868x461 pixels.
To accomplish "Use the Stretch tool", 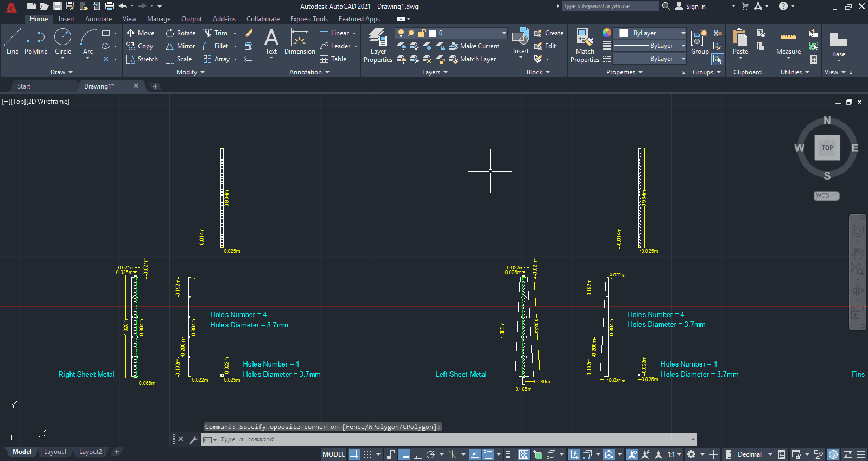I will point(142,59).
